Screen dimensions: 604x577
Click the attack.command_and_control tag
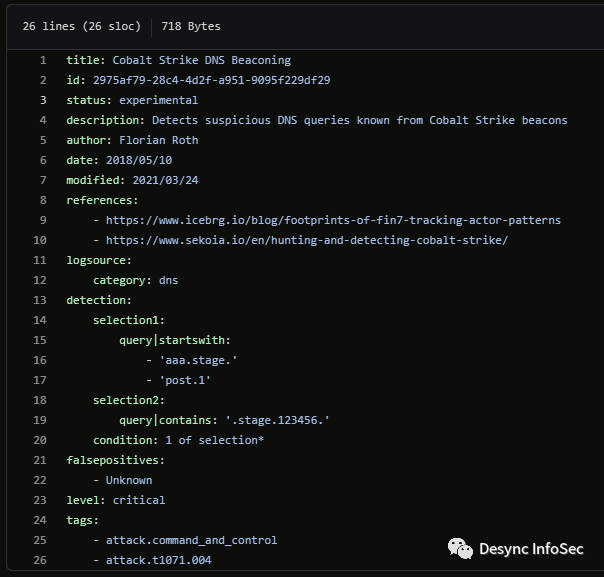point(191,540)
